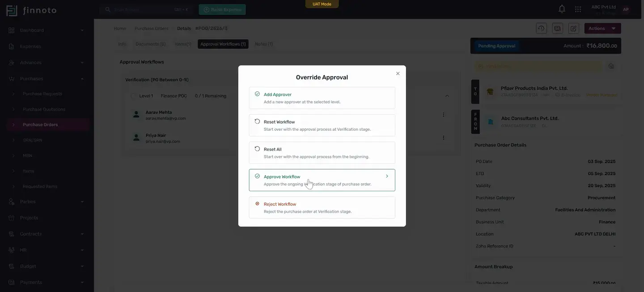Select Approval Workflows (1) tab
Image resolution: width=644 pixels, height=292 pixels.
pyautogui.click(x=223, y=44)
